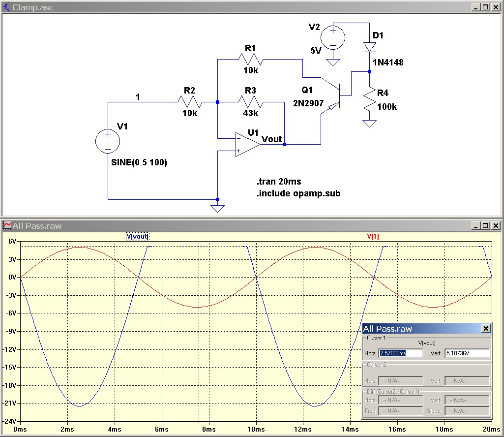Maximize the Clamp.asc schematic window

tap(485, 7)
